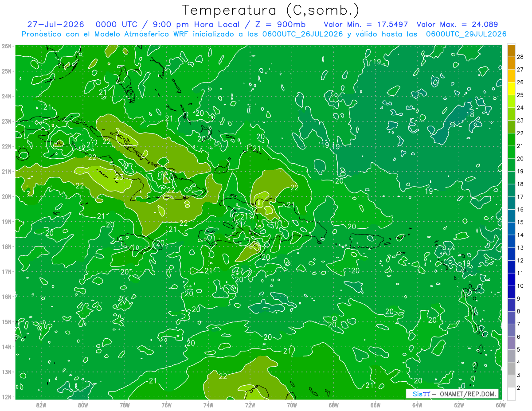Click the 13N latitude label
Screen dimensions: 532x411
[x=7, y=372]
